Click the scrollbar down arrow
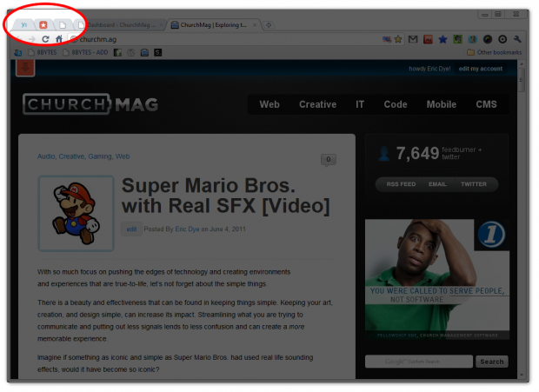This screenshot has height=392, width=539. (522, 375)
